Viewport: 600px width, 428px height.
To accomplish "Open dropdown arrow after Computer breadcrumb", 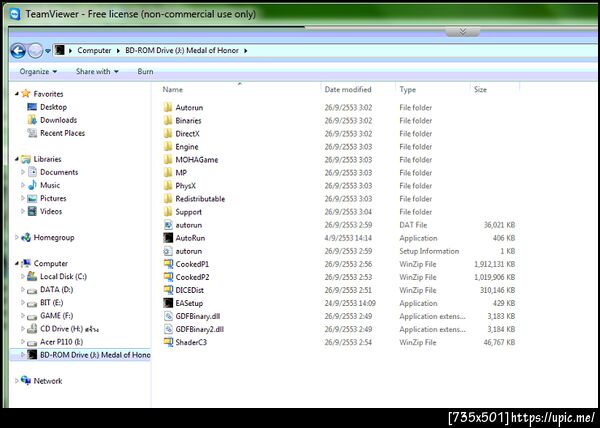I will pyautogui.click(x=118, y=50).
